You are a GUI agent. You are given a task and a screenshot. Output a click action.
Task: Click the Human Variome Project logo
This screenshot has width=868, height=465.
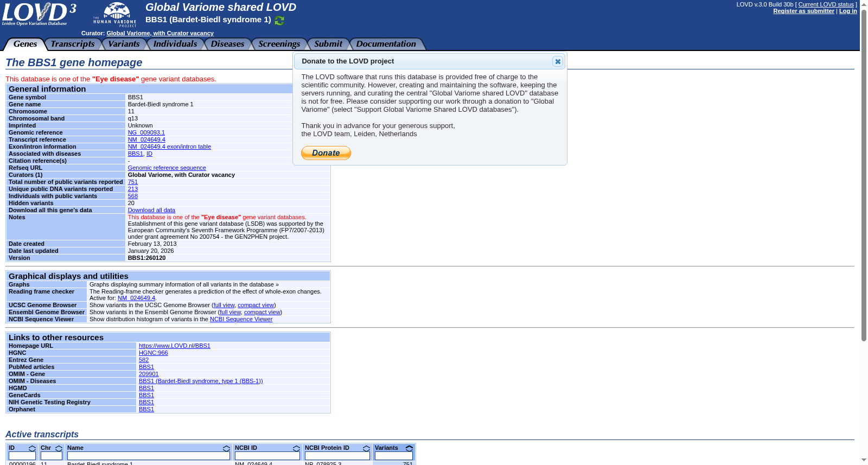[115, 15]
